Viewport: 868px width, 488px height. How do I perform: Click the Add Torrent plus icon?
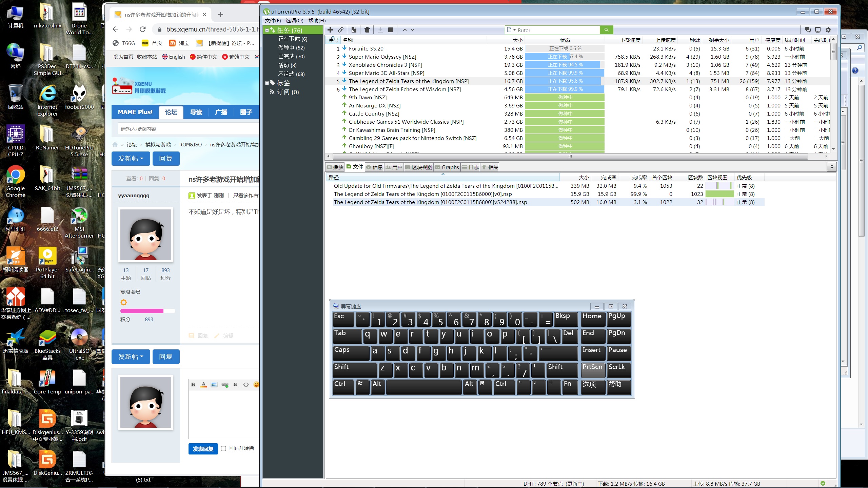click(330, 30)
